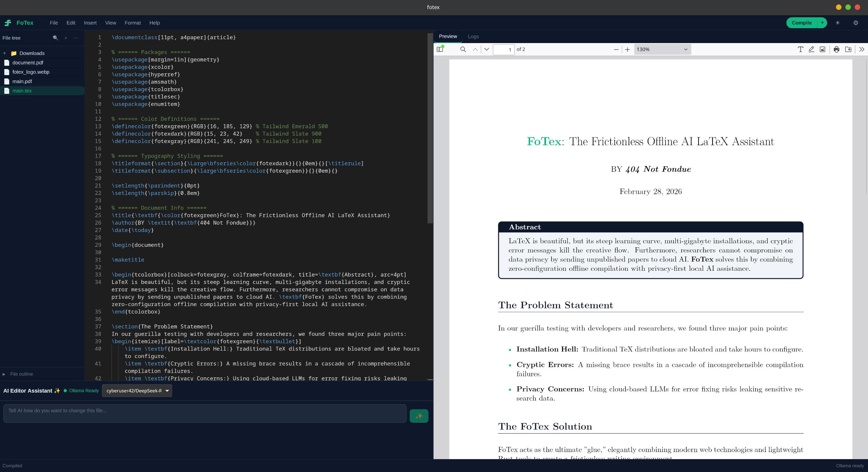Open the Insert menu
868x472 pixels.
pyautogui.click(x=90, y=23)
